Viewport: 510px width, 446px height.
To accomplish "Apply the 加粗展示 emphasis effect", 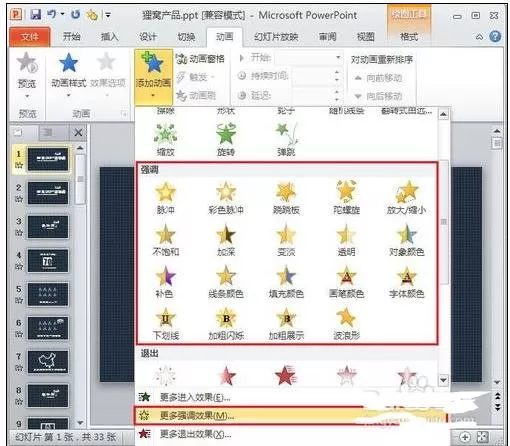I will coord(286,324).
